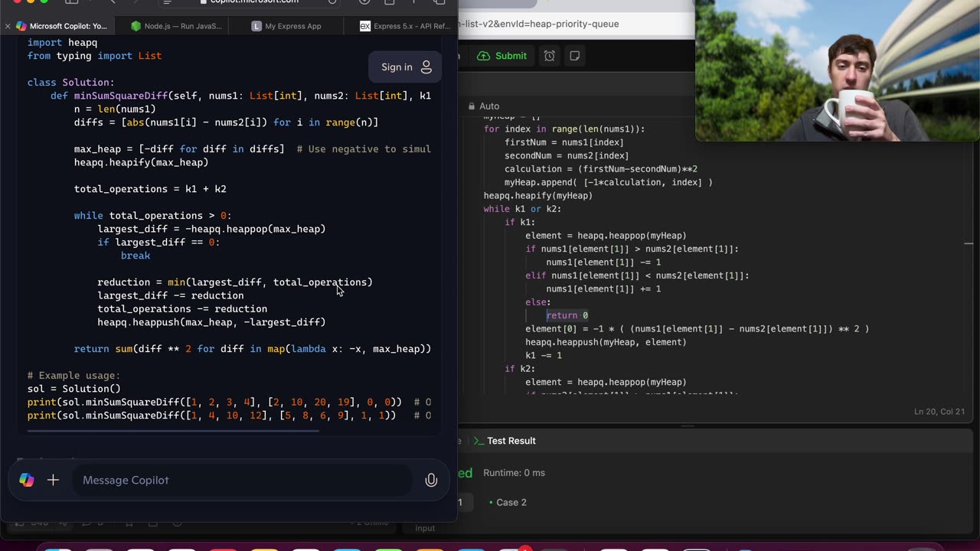The height and width of the screenshot is (551, 980).
Task: Click the 'if k2:' line in LeetCode editor
Action: click(x=520, y=369)
